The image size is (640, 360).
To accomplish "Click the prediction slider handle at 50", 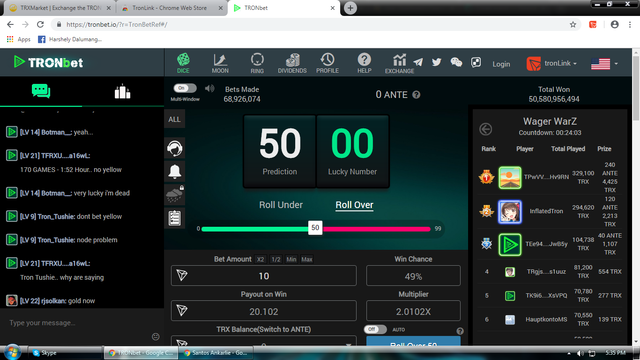I will tap(315, 228).
